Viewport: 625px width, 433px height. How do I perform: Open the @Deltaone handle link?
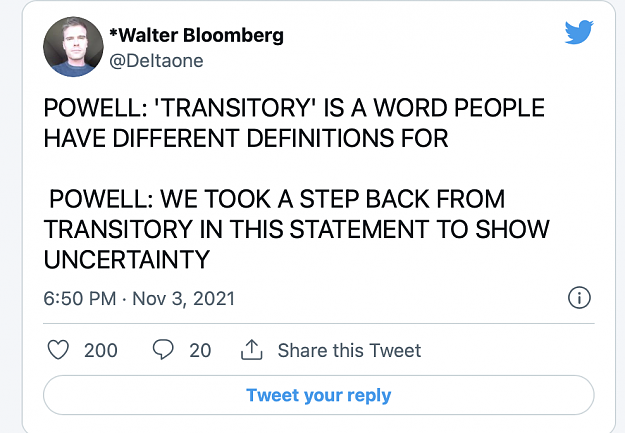[156, 61]
